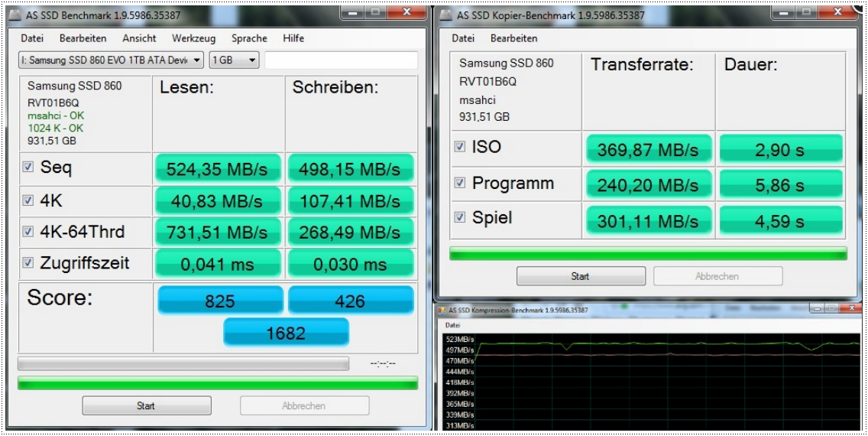Click the AS SSD Kopier-Benchmark title bar icon
The image size is (868, 436).
tap(447, 15)
